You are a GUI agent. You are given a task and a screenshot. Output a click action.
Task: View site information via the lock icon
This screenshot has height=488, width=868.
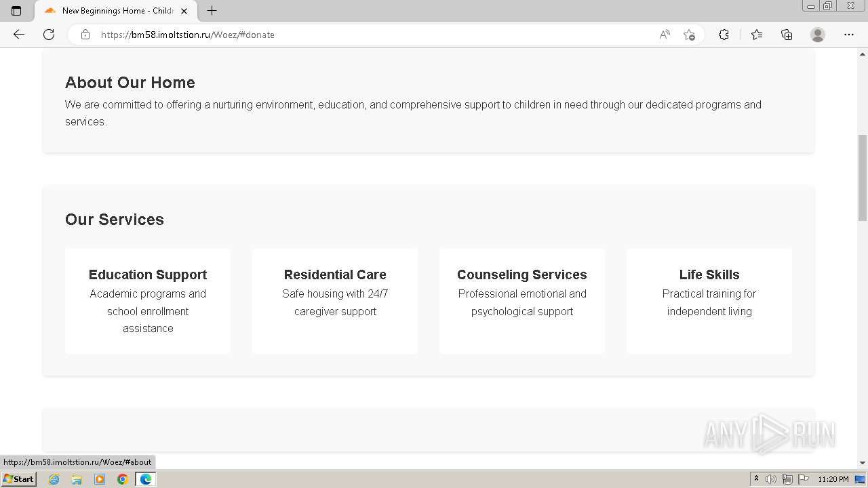85,35
